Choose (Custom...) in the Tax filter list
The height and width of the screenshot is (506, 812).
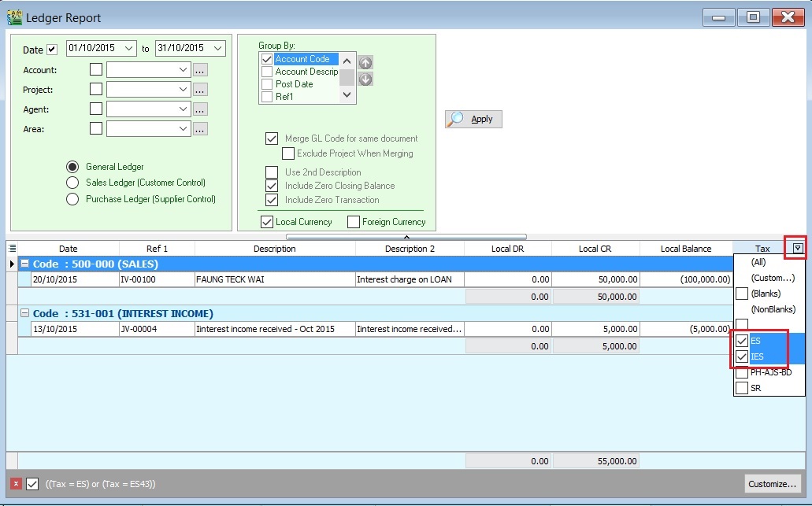click(772, 278)
